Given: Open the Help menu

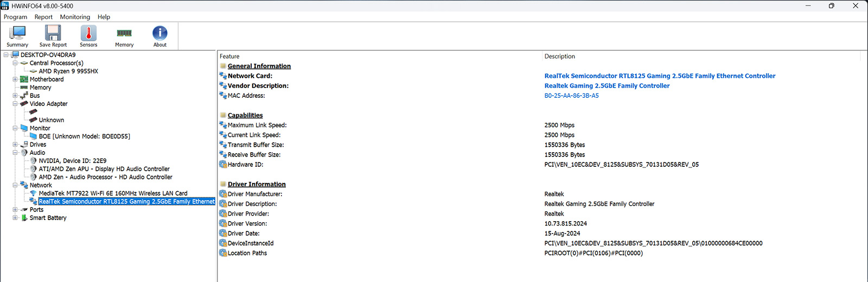Looking at the screenshot, I should tap(104, 17).
